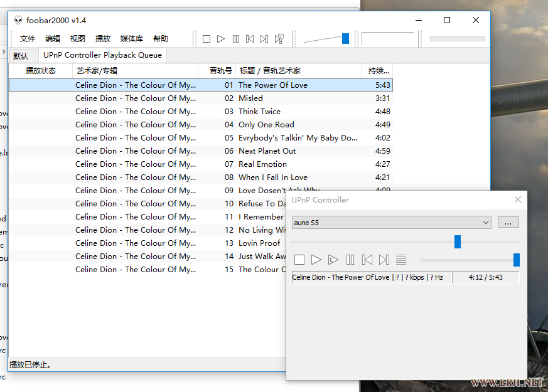
Task: Click the Stop button in foobar2000 toolbar
Action: [x=207, y=39]
